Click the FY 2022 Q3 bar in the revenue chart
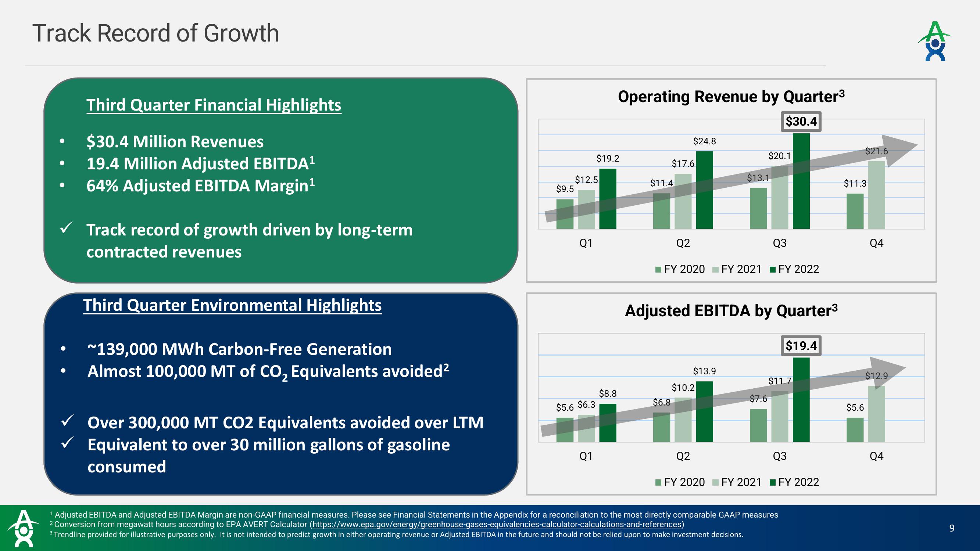Screen dimensions: 980x551 [x=801, y=181]
